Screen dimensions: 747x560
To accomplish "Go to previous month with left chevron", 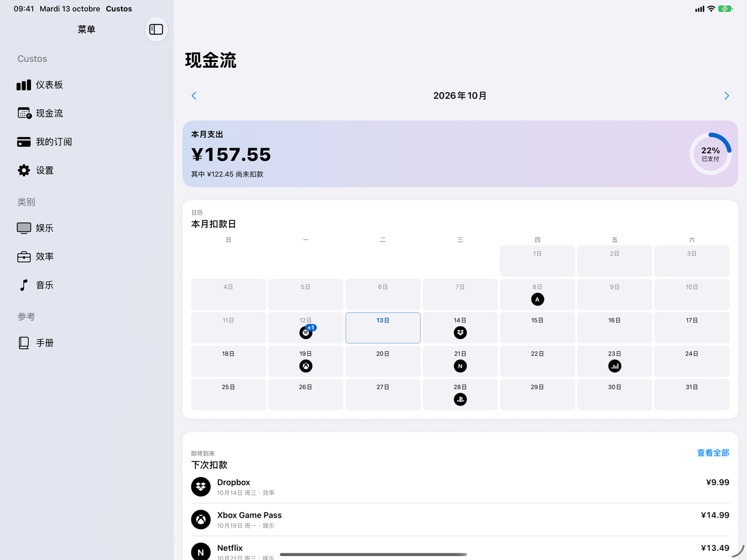I will (194, 96).
